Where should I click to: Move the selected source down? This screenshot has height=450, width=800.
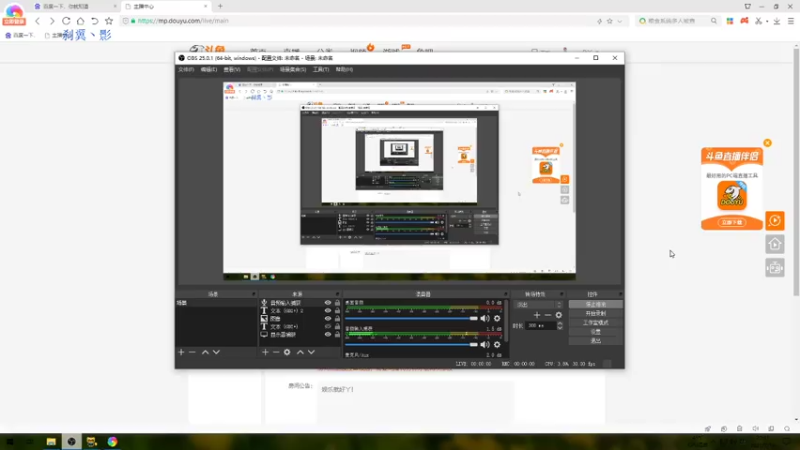point(311,352)
